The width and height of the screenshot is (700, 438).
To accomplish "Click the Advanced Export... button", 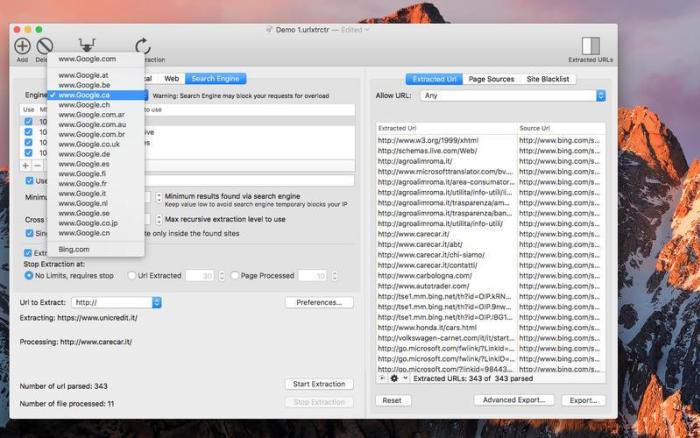I will (x=514, y=400).
